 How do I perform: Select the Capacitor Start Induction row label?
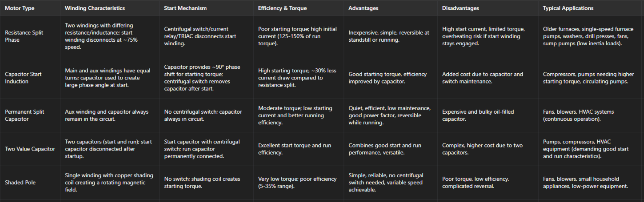click(x=23, y=78)
